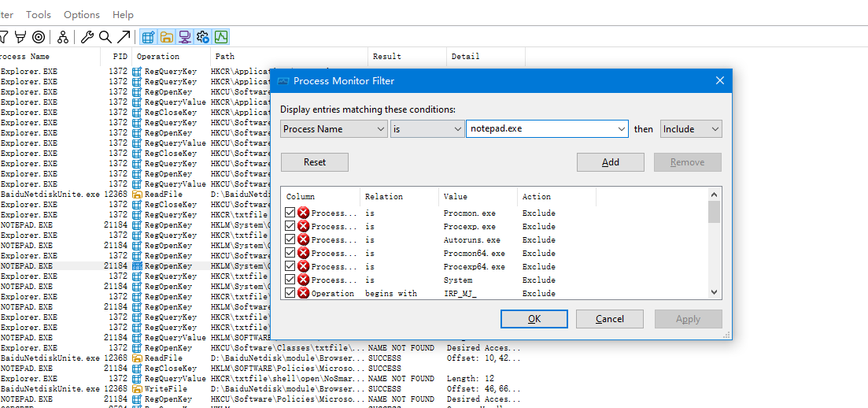Screen dimensions: 868x408
Task: Toggle Show Registry Activity icon
Action: coord(148,37)
